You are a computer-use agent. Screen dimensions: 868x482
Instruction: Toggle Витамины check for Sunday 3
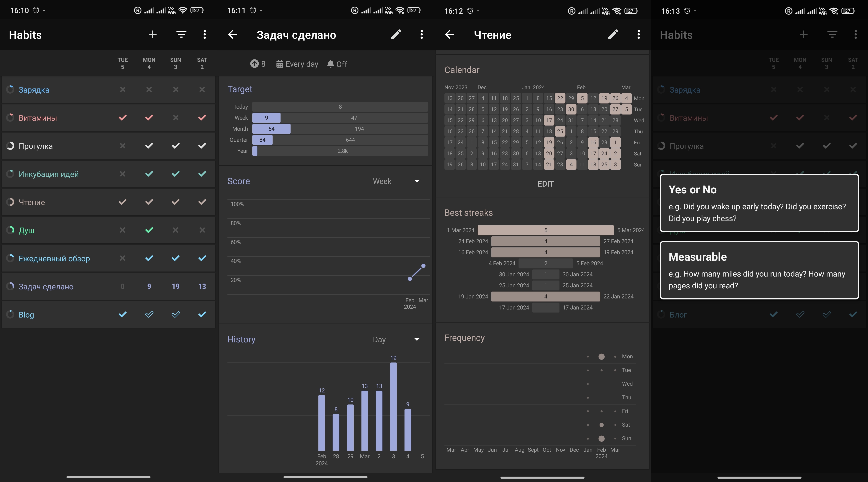coord(176,118)
